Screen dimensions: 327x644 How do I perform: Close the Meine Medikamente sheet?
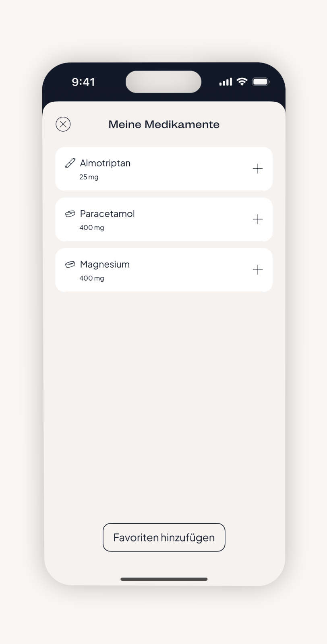[x=63, y=124]
